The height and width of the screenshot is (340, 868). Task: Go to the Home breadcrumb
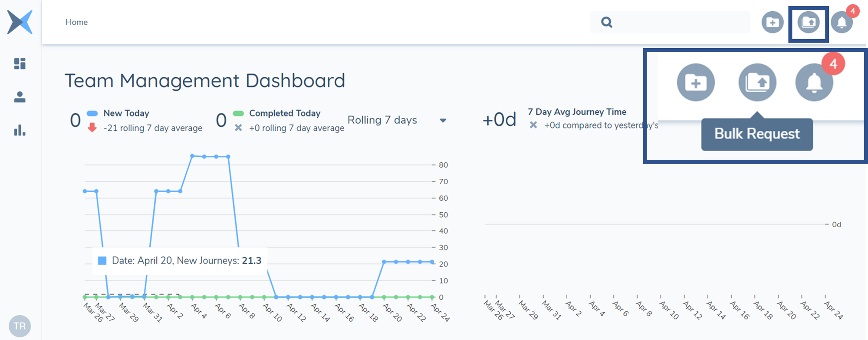(x=76, y=22)
